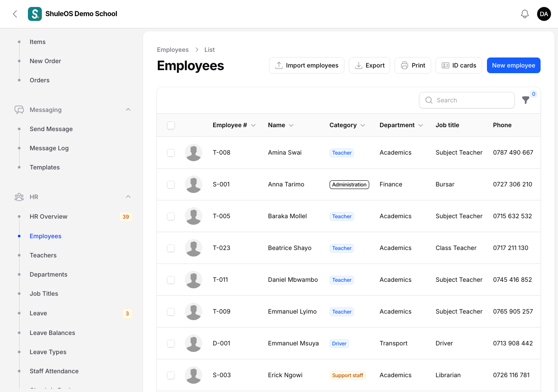This screenshot has height=392, width=558.
Task: Click the Librarian job title cell
Action: coord(448,375)
